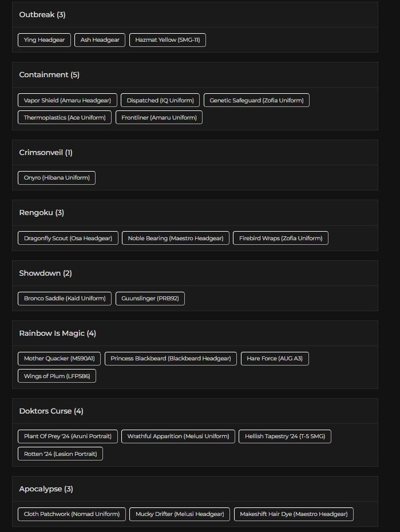Screen dimensions: 400x532
Task: Select Guunslinger (PRB92) tag
Action: click(x=150, y=299)
